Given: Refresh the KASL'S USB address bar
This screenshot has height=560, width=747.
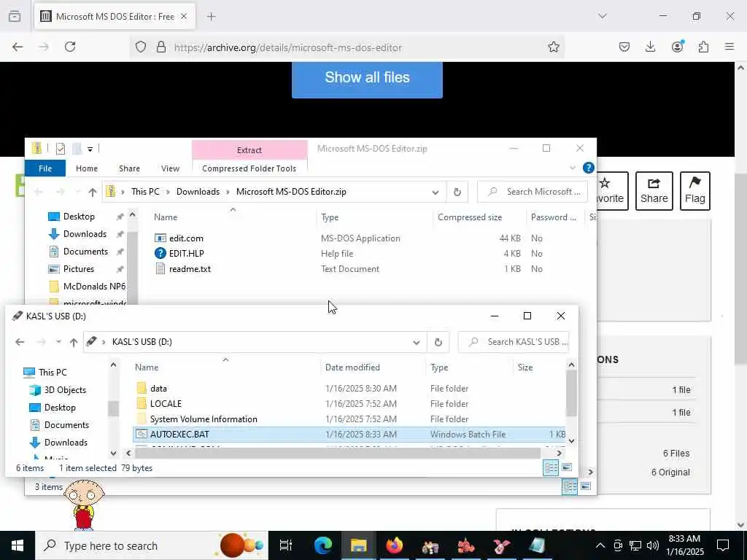Looking at the screenshot, I should [438, 342].
